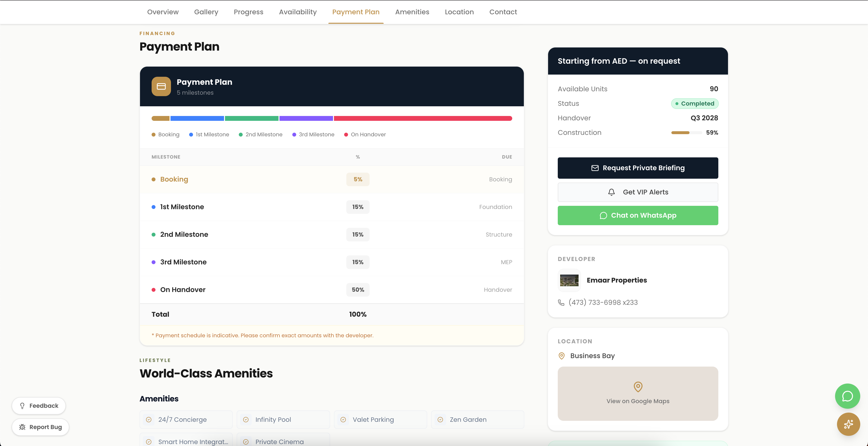Click the Emaar Properties name
The image size is (868, 446).
(617, 280)
